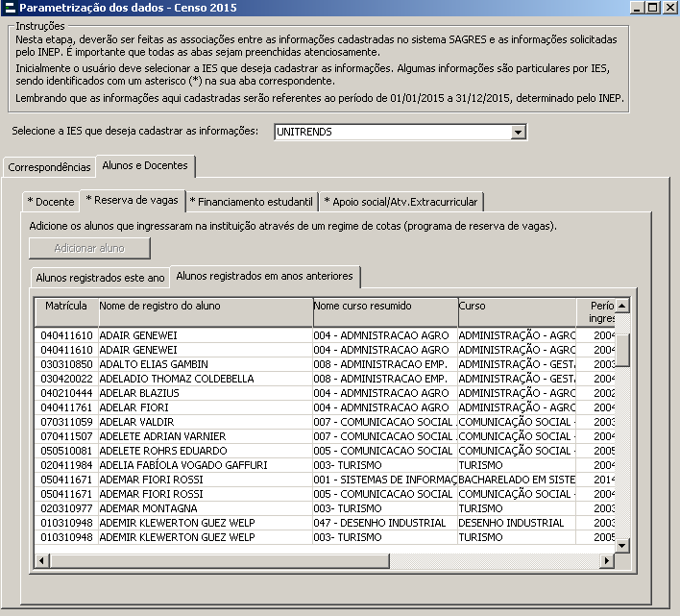Select the Alunos e Docentes tab
The width and height of the screenshot is (680, 616).
(146, 166)
